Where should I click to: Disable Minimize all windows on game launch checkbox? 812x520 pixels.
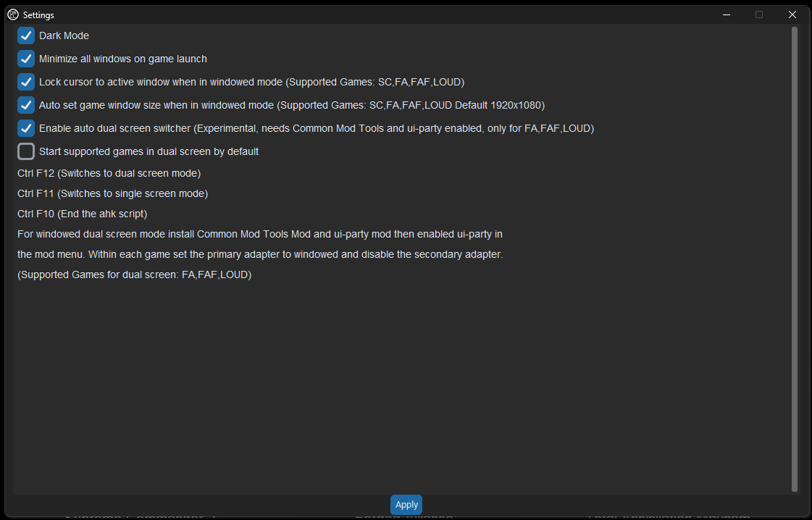click(26, 59)
